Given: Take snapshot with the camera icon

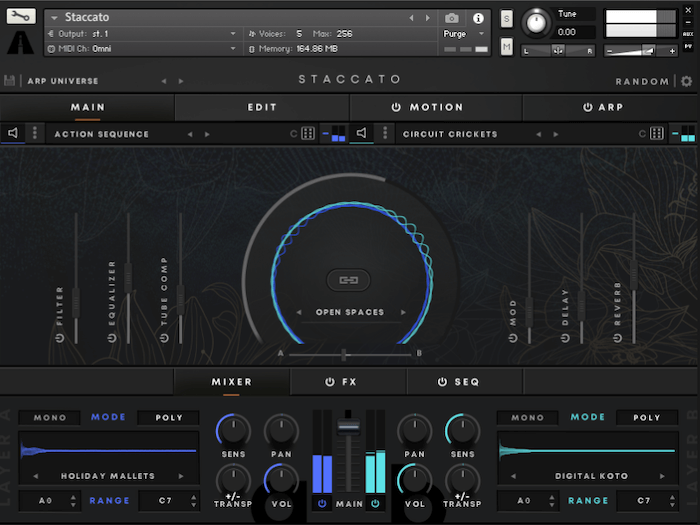Looking at the screenshot, I should point(452,18).
